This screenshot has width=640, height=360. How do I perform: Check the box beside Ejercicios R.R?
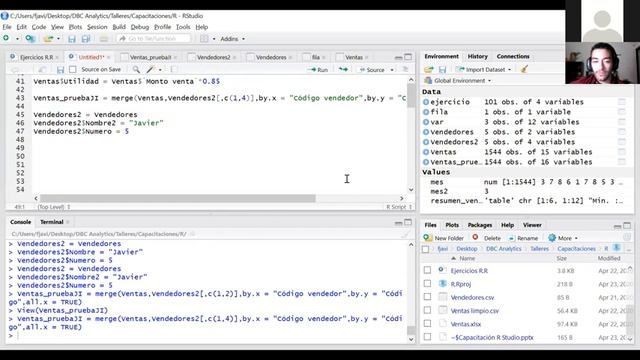point(427,270)
